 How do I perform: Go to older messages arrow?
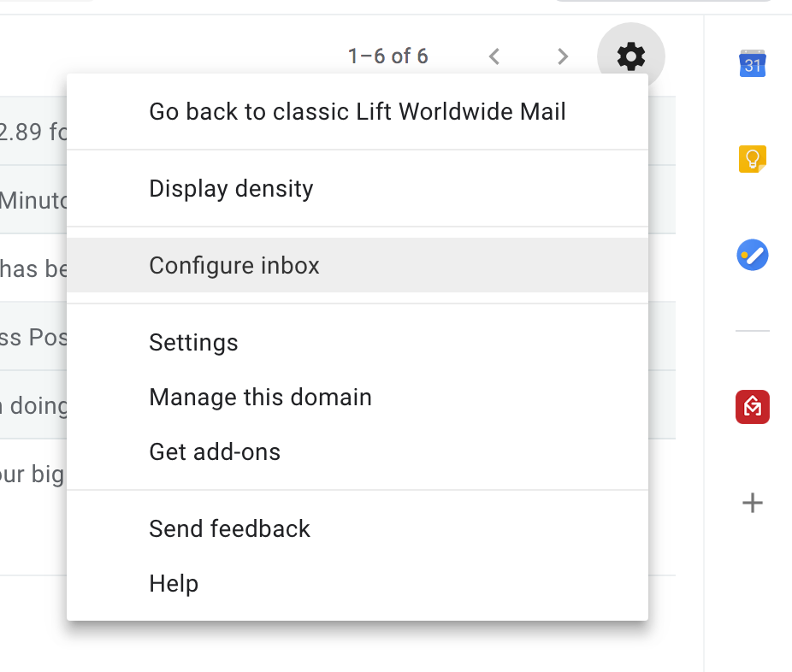tap(563, 56)
